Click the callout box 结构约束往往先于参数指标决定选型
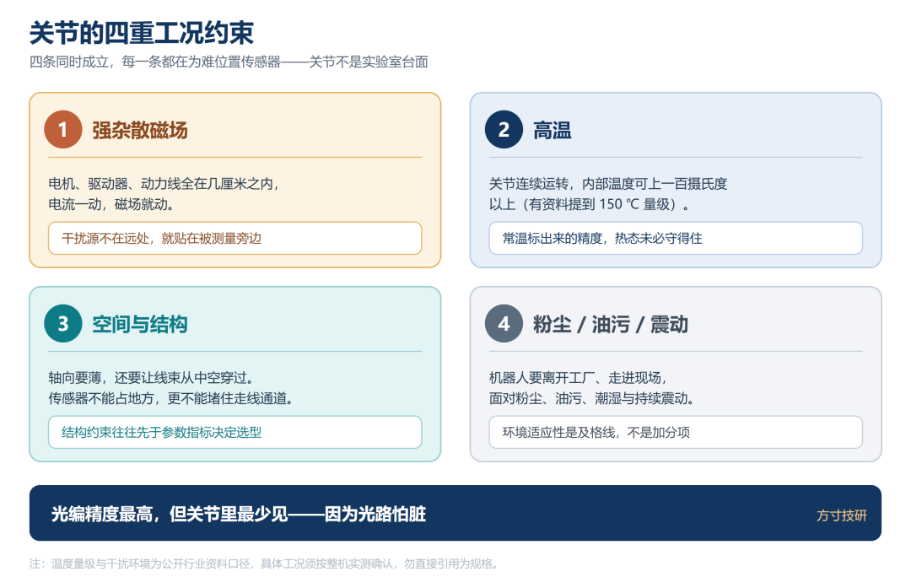Image resolution: width=911 pixels, height=588 pixels. 234,432
